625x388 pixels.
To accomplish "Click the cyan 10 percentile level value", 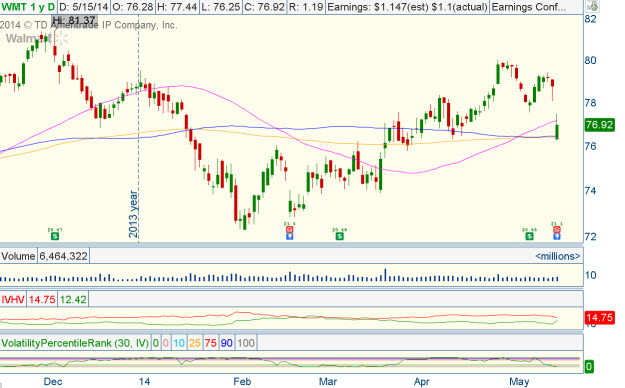I will coord(179,343).
